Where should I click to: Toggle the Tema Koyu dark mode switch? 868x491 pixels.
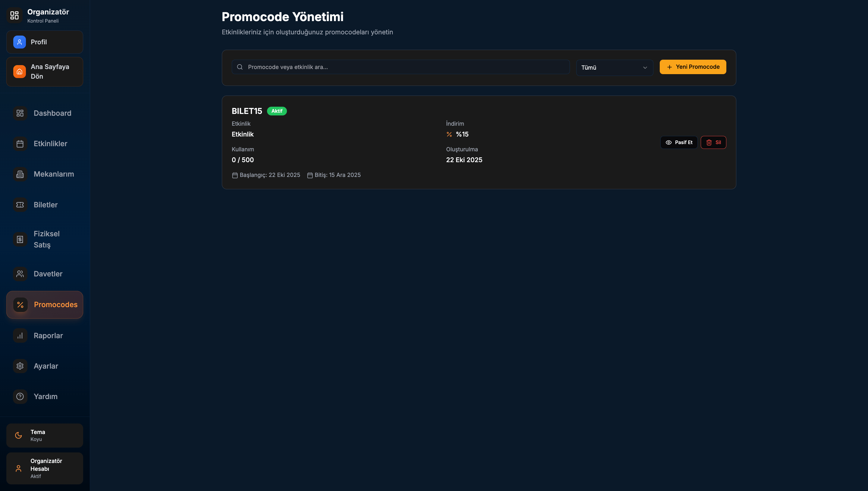(x=45, y=435)
